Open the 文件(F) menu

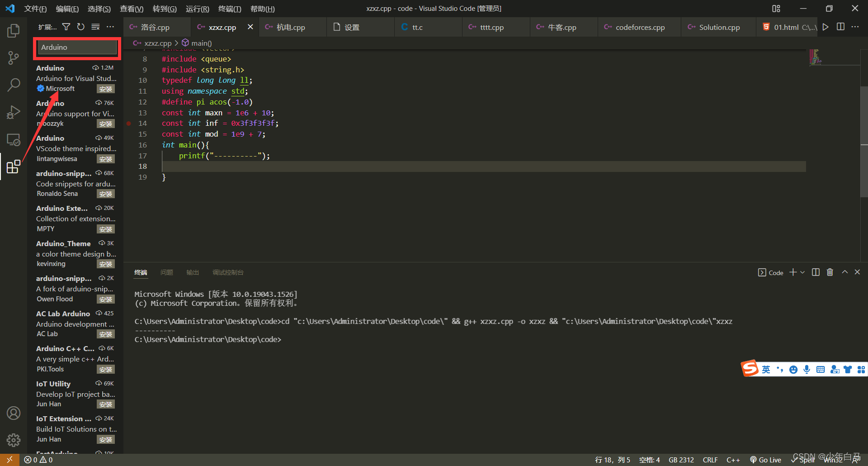35,9
